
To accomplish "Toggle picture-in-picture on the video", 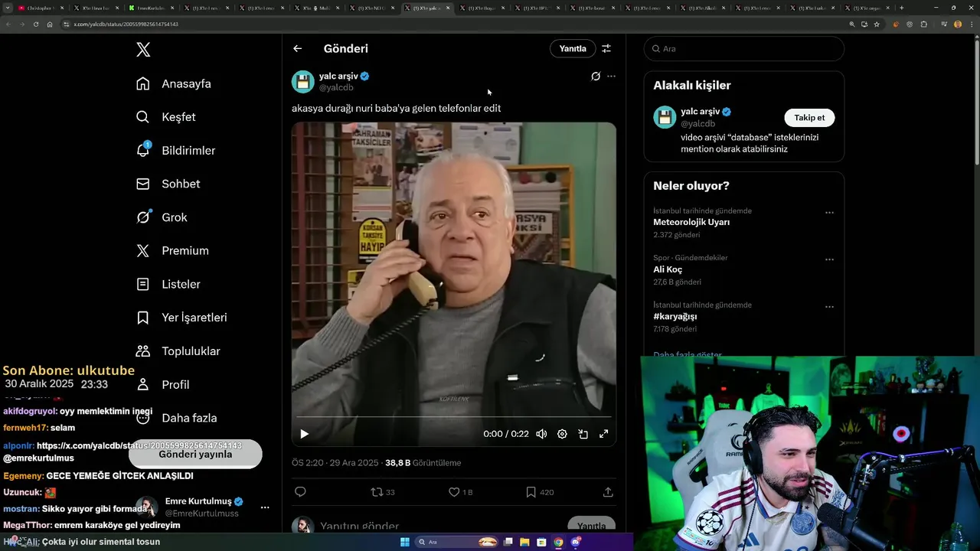I will (x=583, y=434).
